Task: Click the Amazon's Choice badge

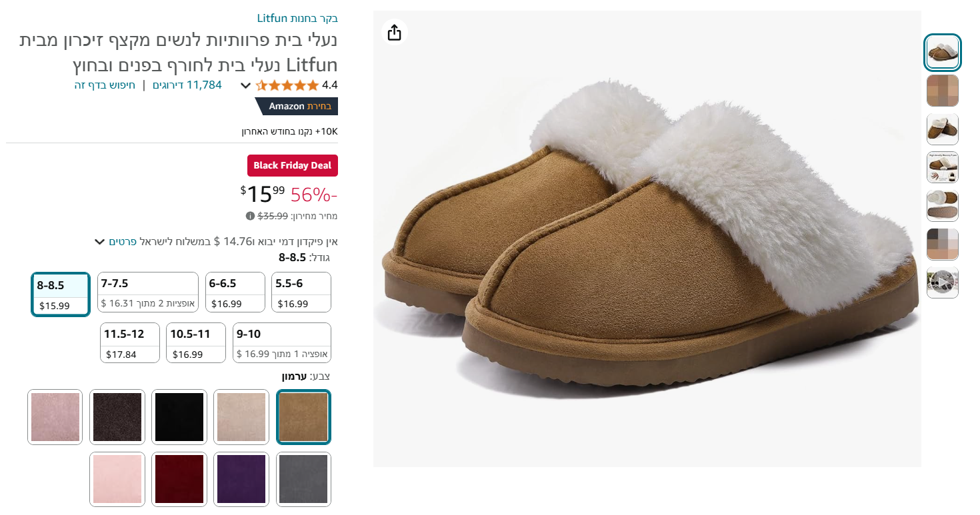Action: [298, 107]
